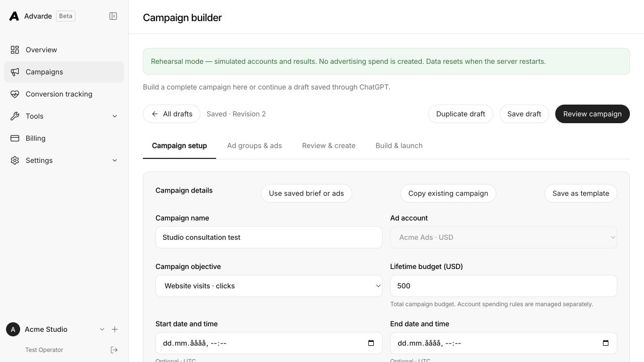Expand the Tools menu chevron
The width and height of the screenshot is (644, 362).
[115, 116]
